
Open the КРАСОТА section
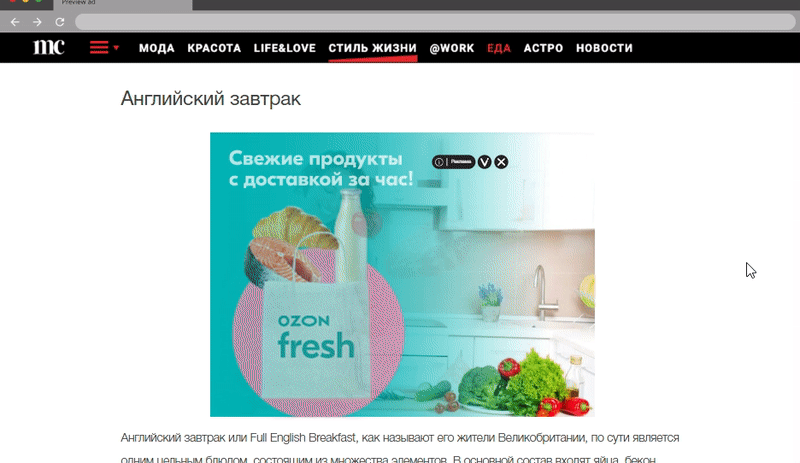point(214,48)
